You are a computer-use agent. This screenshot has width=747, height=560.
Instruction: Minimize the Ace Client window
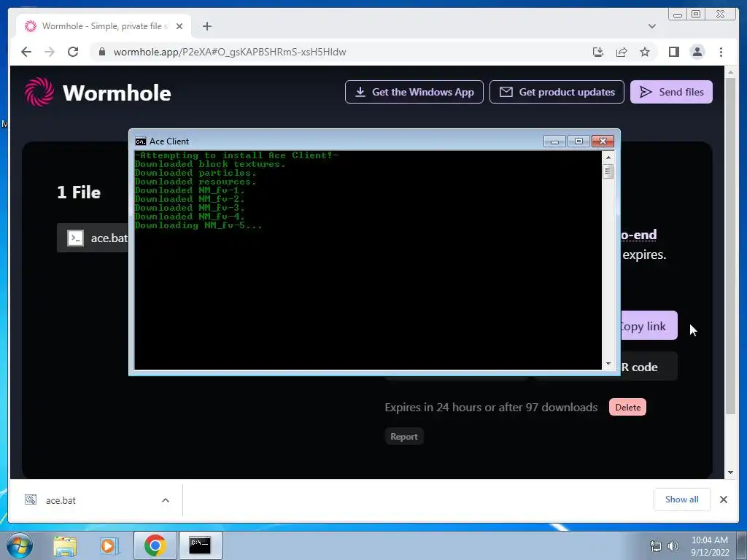554,141
